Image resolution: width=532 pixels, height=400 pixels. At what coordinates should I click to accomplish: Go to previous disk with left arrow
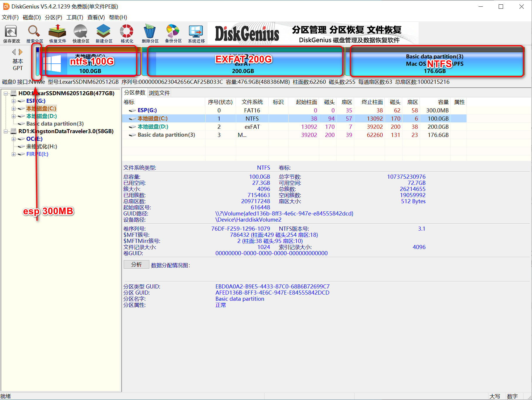point(14,52)
